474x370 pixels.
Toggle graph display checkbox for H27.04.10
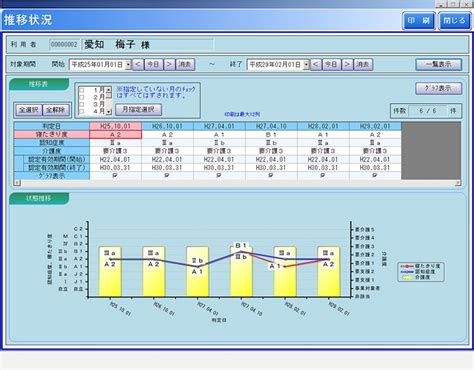pos(271,175)
